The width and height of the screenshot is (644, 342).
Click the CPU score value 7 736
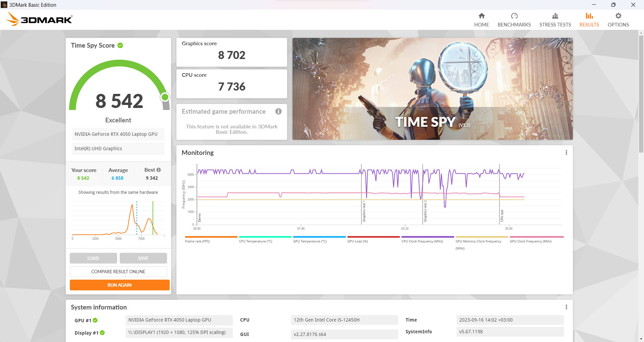(x=232, y=87)
